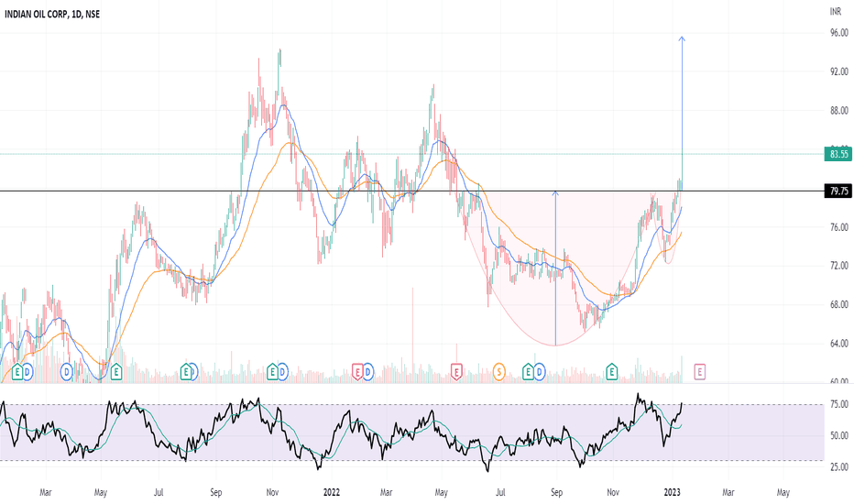This screenshot has width=854, height=504.
Task: Click the green 83.55 last price label
Action: pyautogui.click(x=838, y=154)
